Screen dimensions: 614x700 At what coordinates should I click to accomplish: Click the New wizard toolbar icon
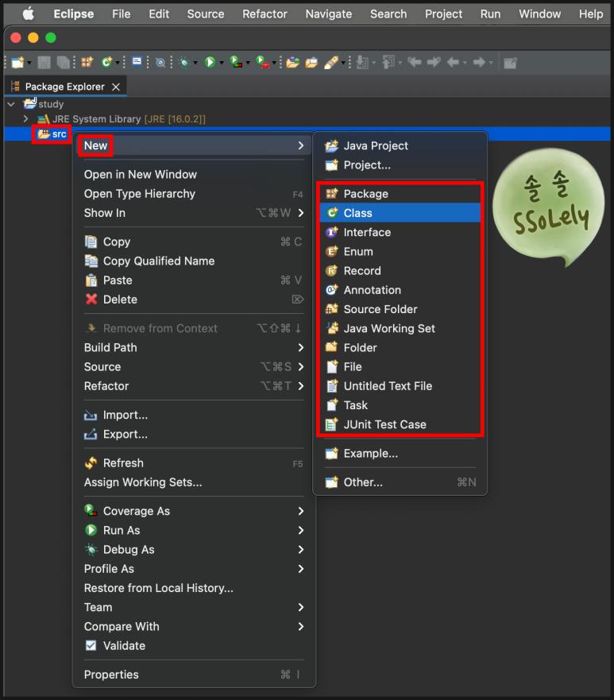pyautogui.click(x=17, y=63)
